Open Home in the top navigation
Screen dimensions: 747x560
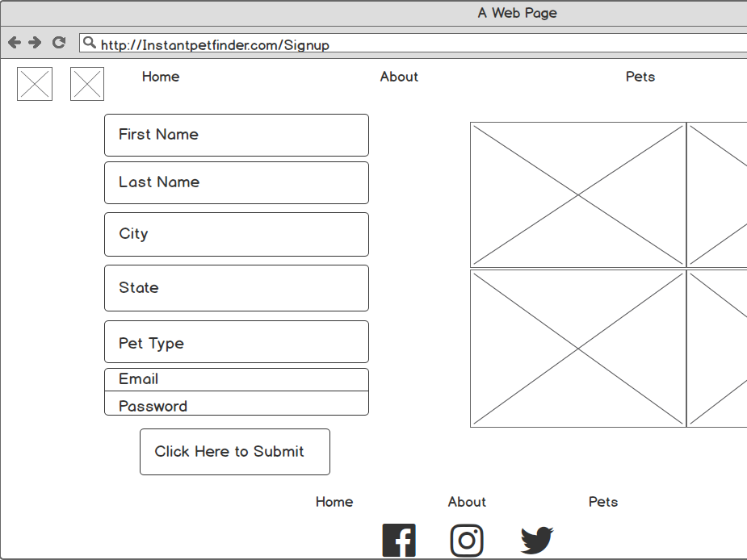(161, 77)
